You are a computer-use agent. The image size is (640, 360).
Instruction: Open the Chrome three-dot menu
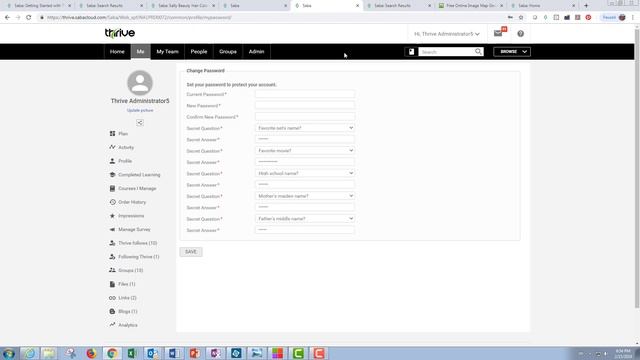pos(633,18)
